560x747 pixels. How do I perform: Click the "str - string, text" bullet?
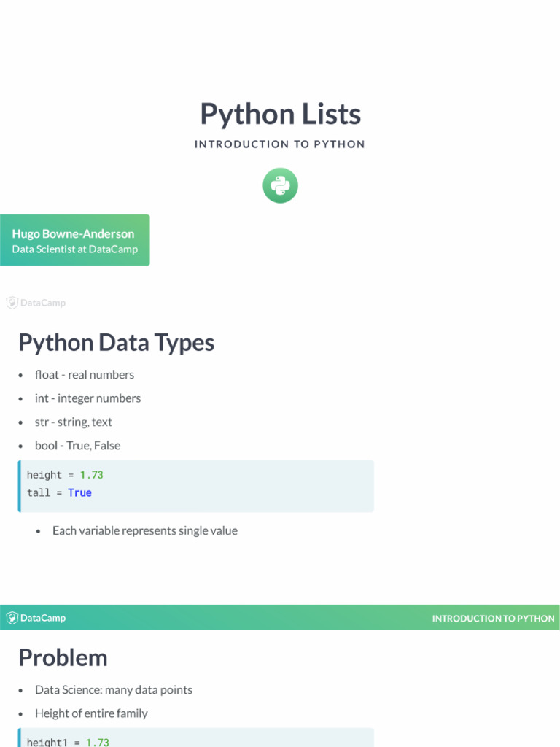tap(74, 422)
